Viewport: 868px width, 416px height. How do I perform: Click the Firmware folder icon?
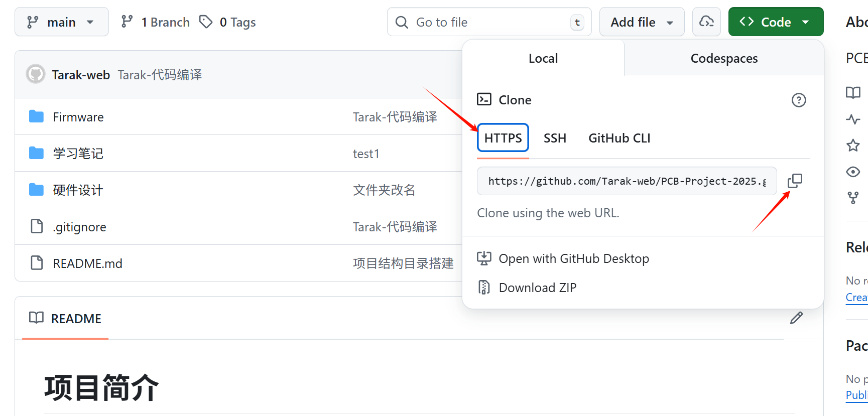pos(36,116)
